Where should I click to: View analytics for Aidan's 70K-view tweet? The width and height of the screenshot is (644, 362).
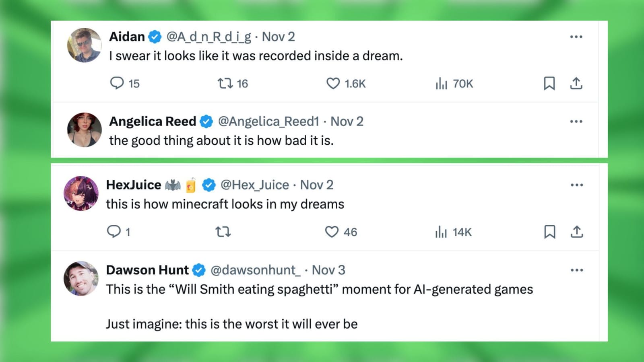442,83
